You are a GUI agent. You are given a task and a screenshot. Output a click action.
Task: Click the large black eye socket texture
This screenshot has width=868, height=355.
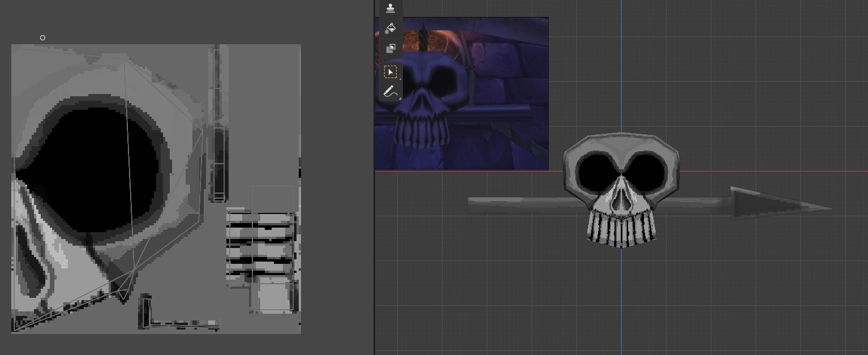(96, 170)
